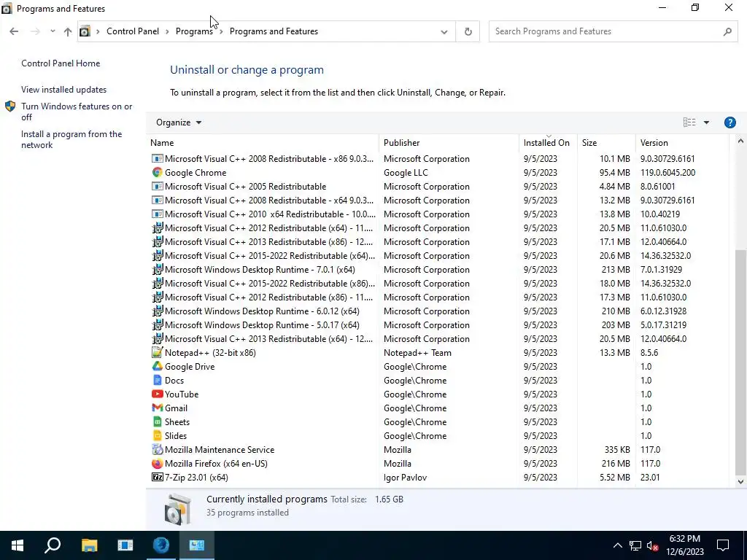Click the Google Drive icon in list
This screenshot has height=560, width=747.
click(158, 366)
